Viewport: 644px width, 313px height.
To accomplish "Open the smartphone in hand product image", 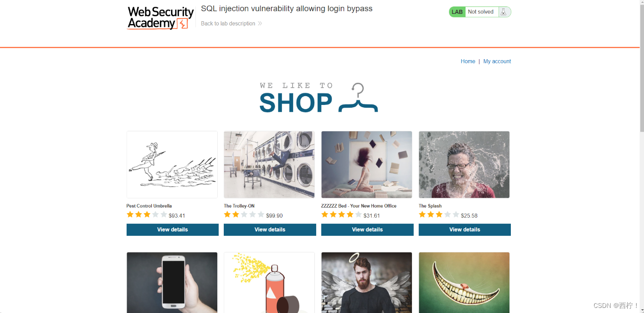I will [x=172, y=282].
